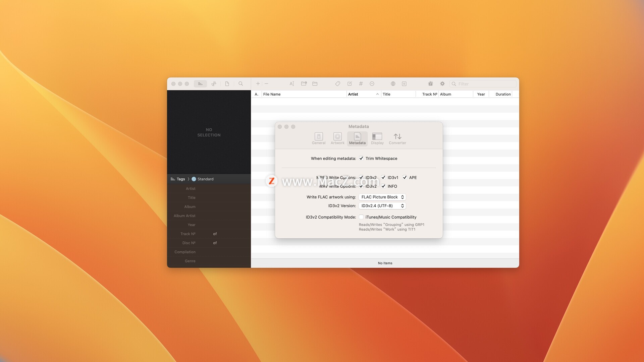Open the ID3v2 Version dropdown

pyautogui.click(x=382, y=206)
